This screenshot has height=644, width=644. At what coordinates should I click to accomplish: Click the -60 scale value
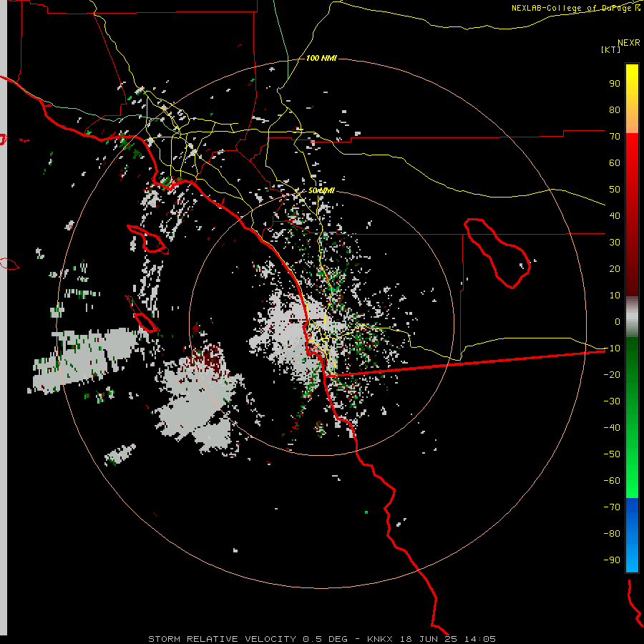coord(612,481)
